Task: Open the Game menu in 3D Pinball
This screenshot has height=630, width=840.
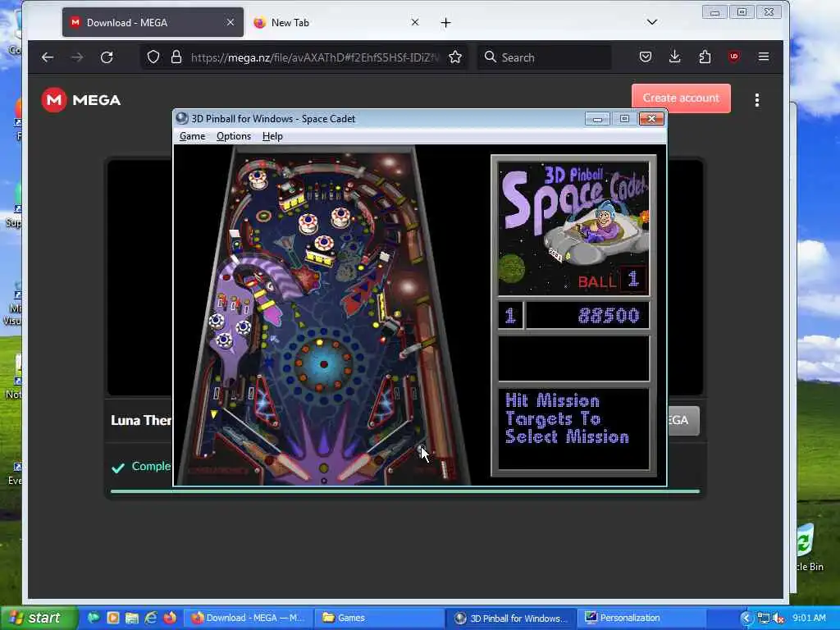Action: (192, 136)
